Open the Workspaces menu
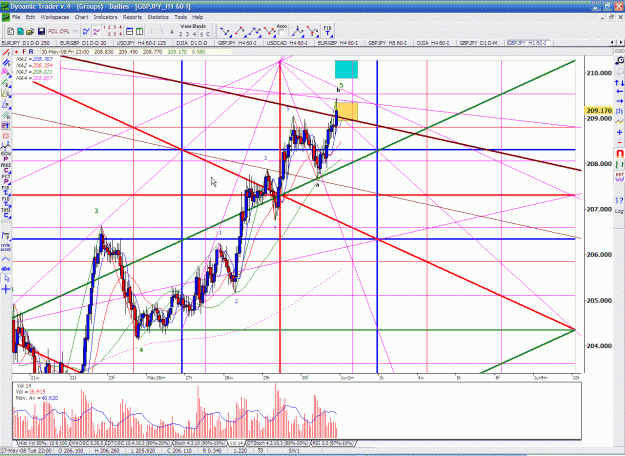Screen dimensions: 625x456 (x=55, y=17)
